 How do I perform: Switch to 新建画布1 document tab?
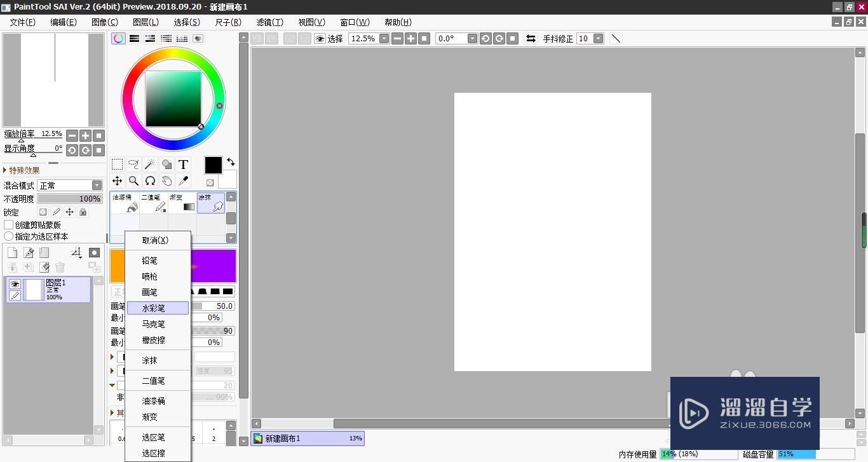[308, 438]
